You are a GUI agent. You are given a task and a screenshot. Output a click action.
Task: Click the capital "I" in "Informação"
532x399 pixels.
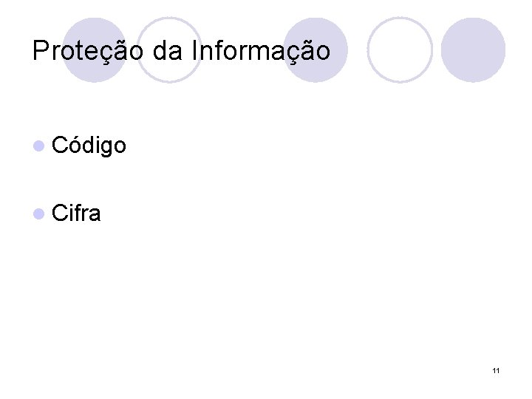[194, 51]
